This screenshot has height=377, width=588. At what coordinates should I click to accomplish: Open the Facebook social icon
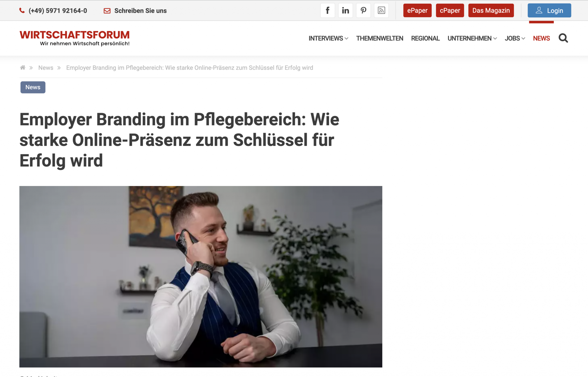click(x=328, y=10)
